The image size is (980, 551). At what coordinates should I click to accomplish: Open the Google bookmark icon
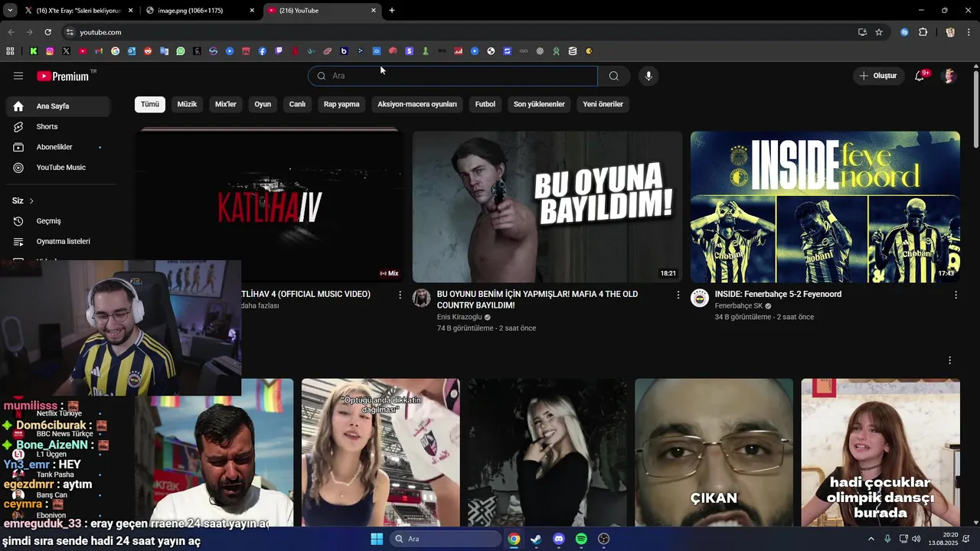pyautogui.click(x=115, y=51)
